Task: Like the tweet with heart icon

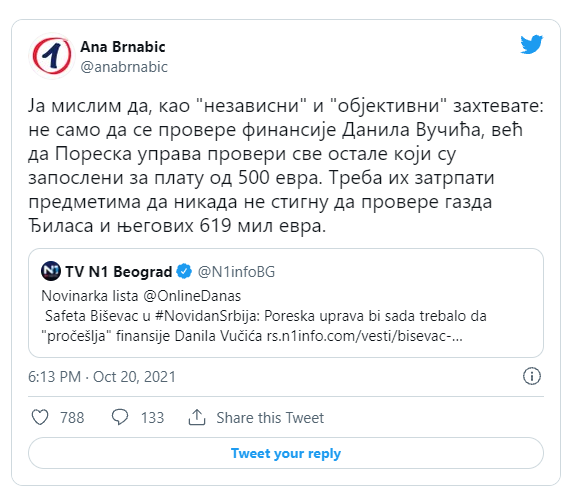Action: 40,417
